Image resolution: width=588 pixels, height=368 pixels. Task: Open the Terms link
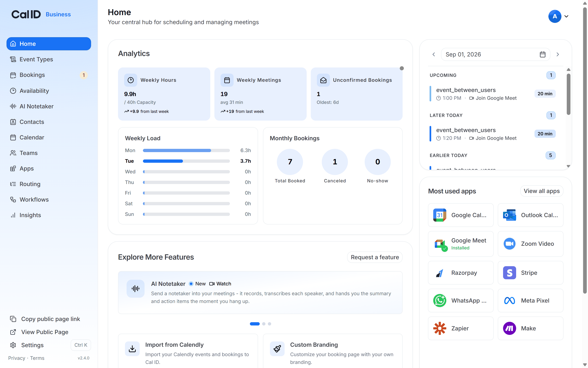coord(37,358)
